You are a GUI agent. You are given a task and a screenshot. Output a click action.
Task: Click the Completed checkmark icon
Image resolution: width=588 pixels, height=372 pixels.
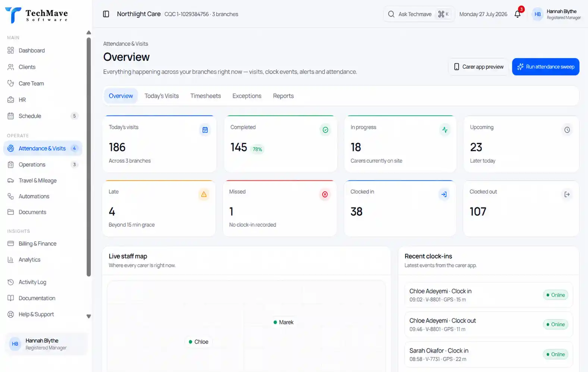point(326,130)
